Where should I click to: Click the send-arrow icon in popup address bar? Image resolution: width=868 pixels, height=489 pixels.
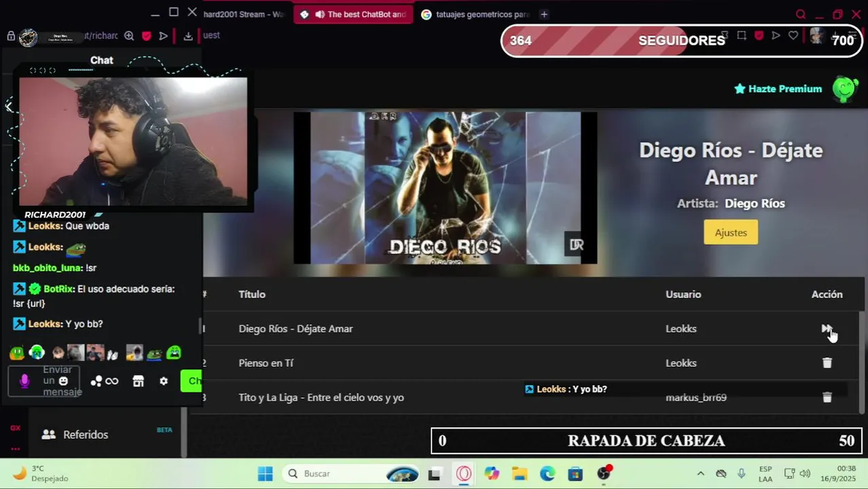tap(164, 36)
